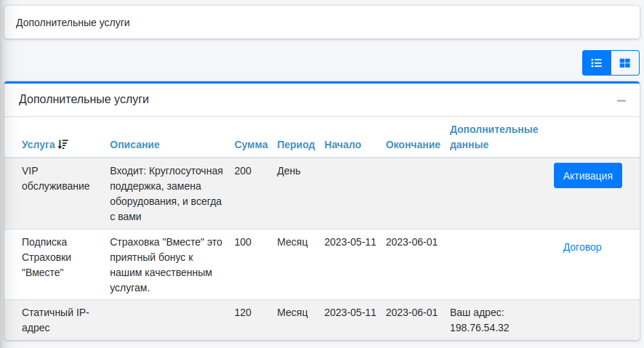Sort by the Период column header

[296, 145]
